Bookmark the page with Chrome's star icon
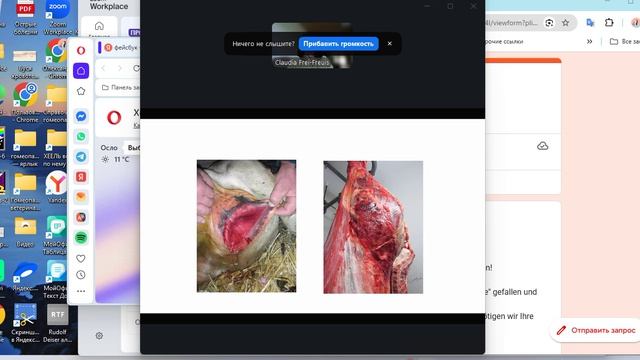Image resolution: width=640 pixels, height=360 pixels. (x=565, y=23)
